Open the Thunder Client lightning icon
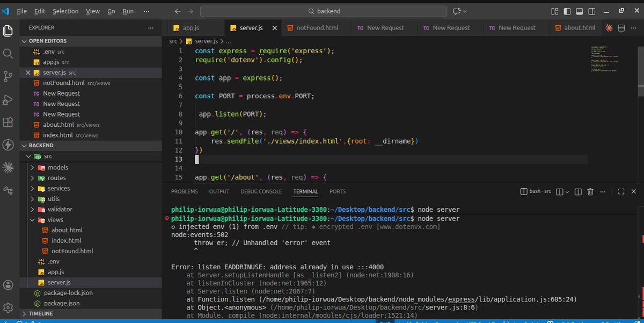Image resolution: width=644 pixels, height=323 pixels. coord(8,145)
